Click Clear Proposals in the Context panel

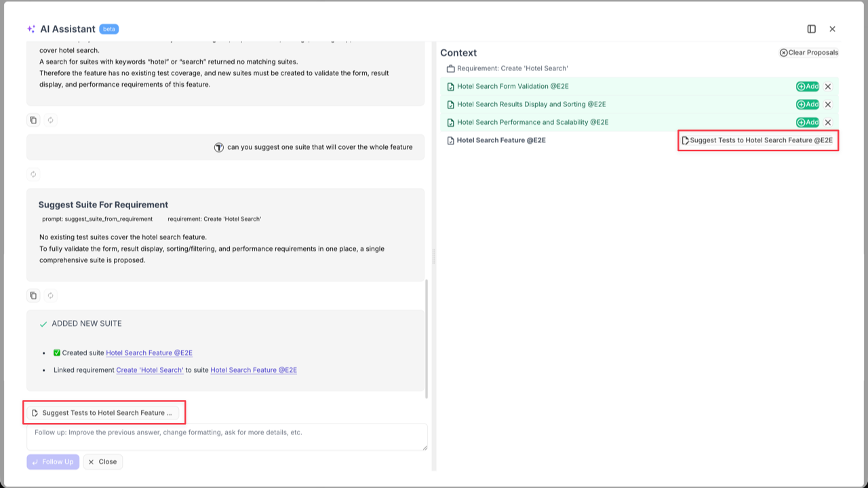click(809, 52)
